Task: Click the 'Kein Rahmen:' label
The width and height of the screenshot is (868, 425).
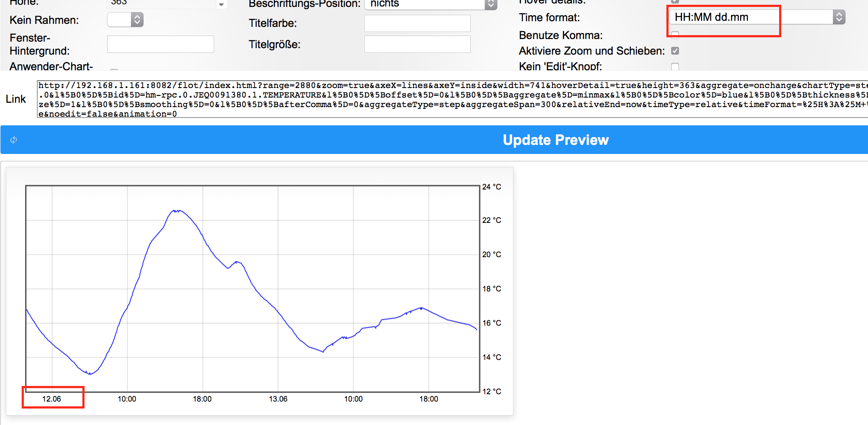Action: (44, 20)
